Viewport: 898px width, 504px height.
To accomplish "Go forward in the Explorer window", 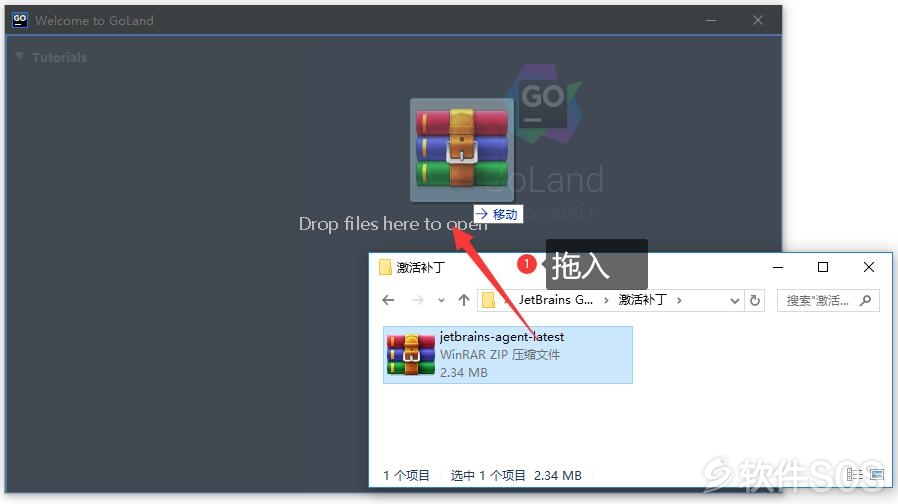I will point(418,300).
